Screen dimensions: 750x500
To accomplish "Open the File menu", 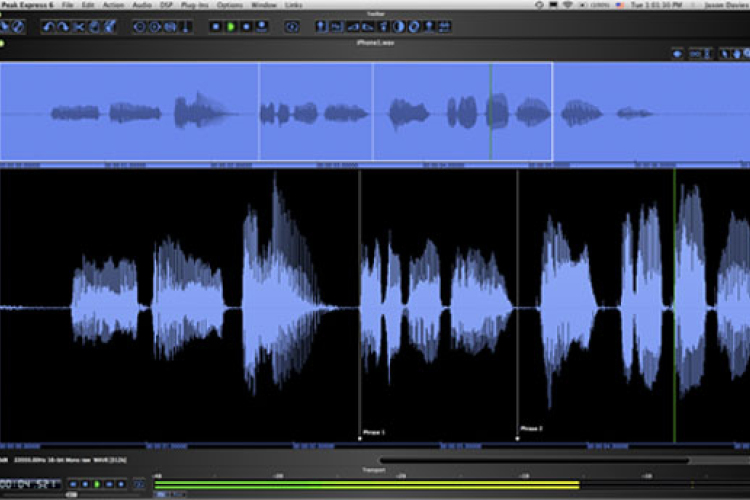I will point(68,5).
